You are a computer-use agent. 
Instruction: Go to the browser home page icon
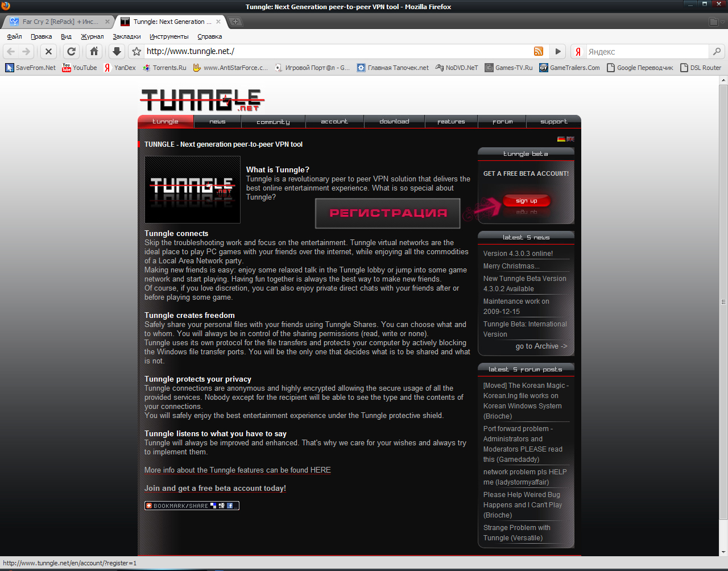(x=94, y=52)
